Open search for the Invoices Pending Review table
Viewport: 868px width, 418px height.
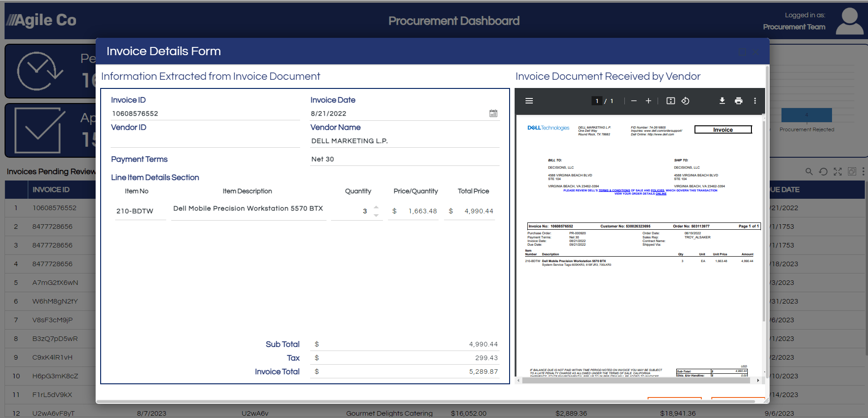(x=810, y=172)
